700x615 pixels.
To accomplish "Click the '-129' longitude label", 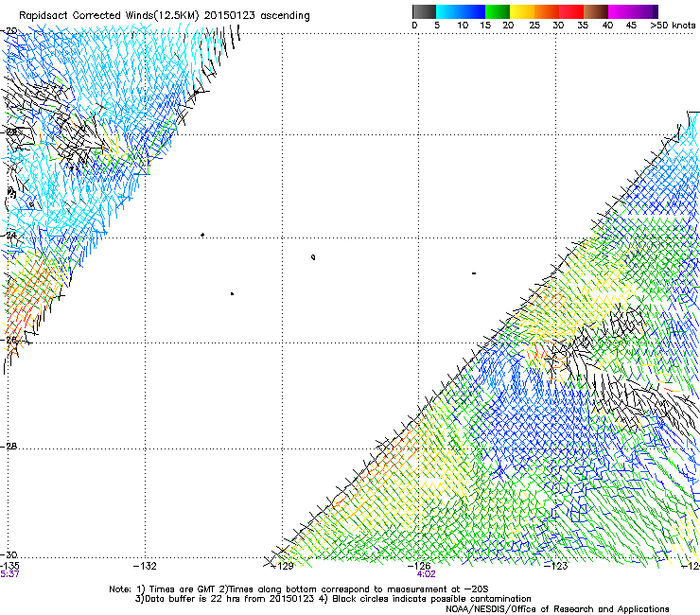I will tap(282, 566).
